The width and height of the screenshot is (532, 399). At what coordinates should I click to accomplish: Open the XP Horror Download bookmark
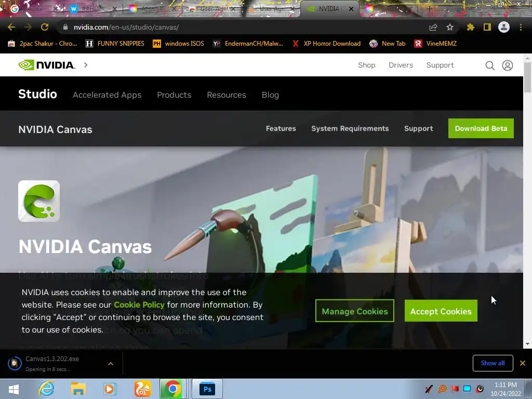(326, 44)
